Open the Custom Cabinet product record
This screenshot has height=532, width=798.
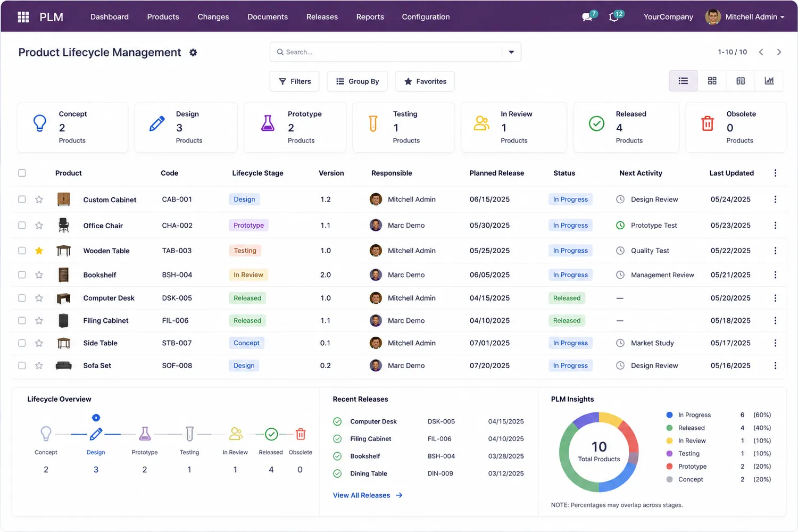coord(110,200)
